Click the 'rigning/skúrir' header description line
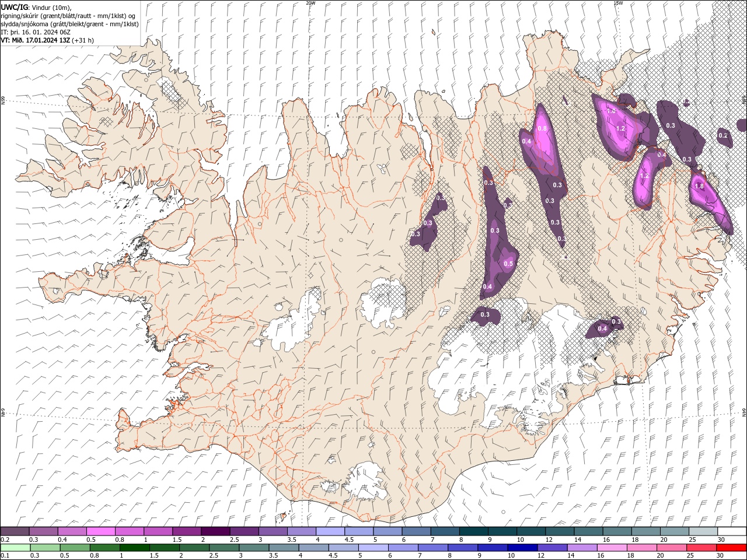The width and height of the screenshot is (747, 560). pos(68,16)
